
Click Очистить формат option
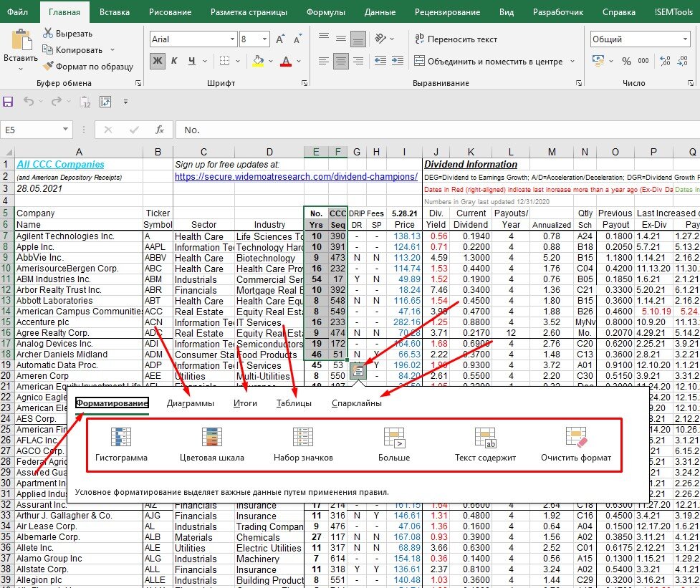click(x=576, y=444)
